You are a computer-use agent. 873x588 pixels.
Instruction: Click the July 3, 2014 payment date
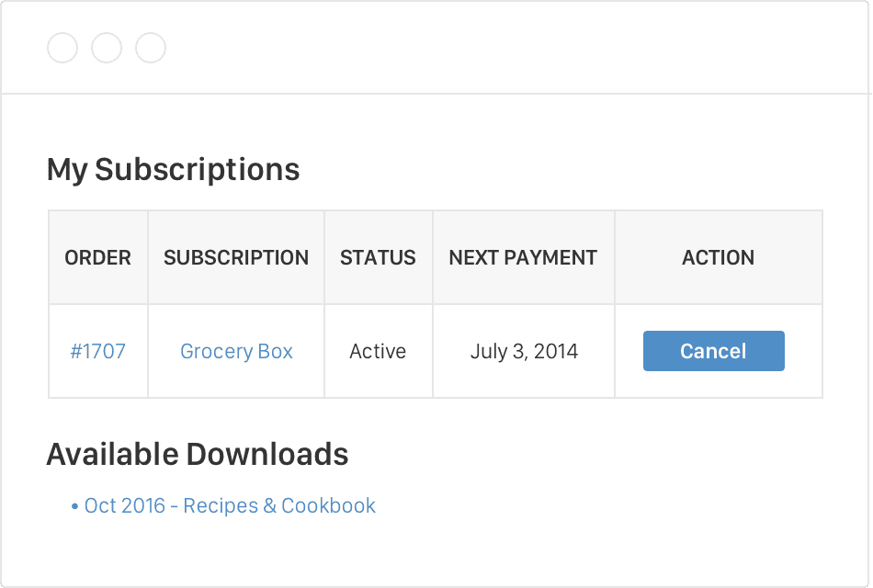point(524,351)
